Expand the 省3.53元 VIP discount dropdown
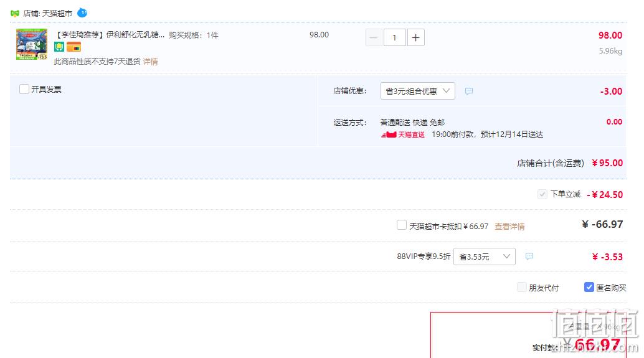The width and height of the screenshot is (644, 358). 484,257
